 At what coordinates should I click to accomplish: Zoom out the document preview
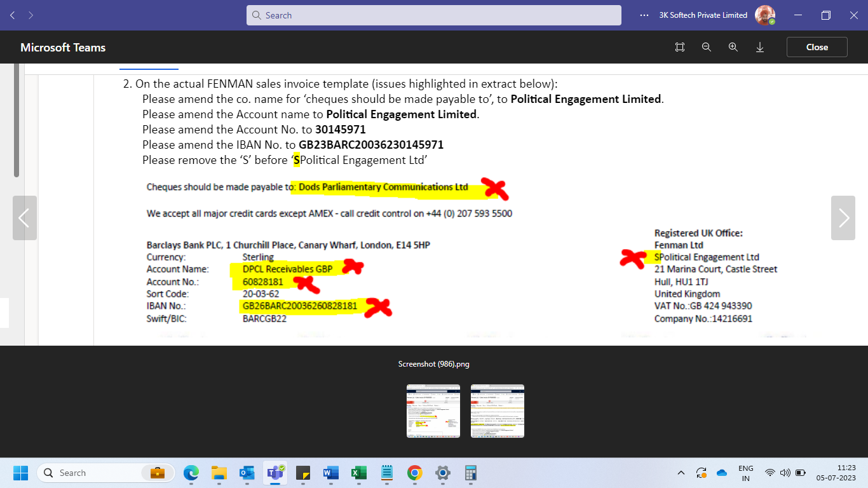coord(706,46)
